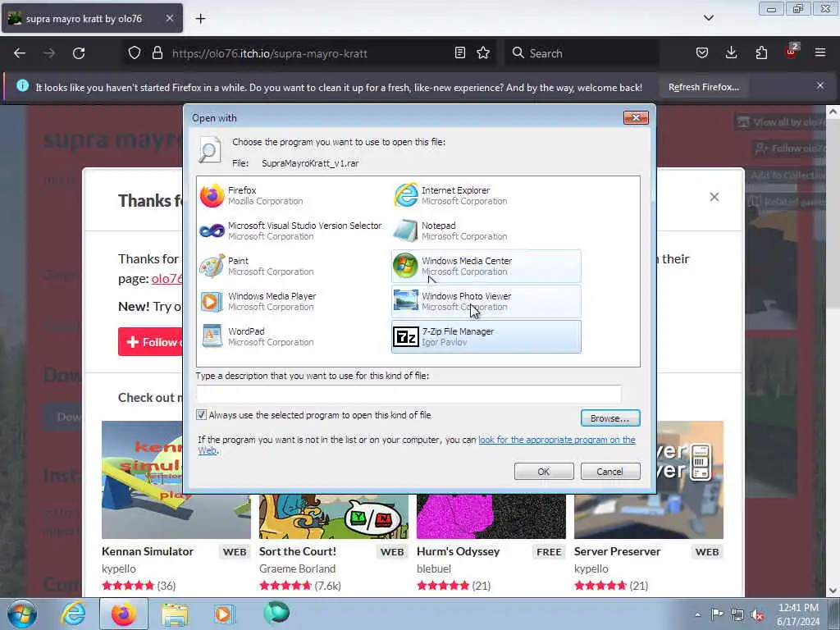The height and width of the screenshot is (630, 840).
Task: Select Windows Media Player entry
Action: click(x=292, y=302)
